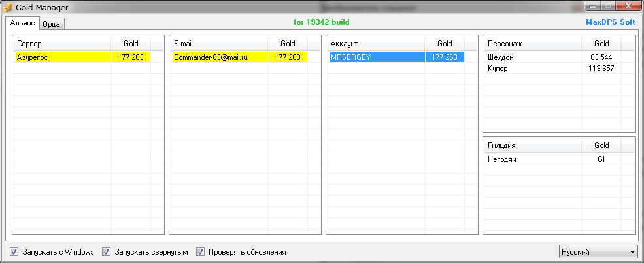
Task: Switch to the Орда tab
Action: (51, 23)
